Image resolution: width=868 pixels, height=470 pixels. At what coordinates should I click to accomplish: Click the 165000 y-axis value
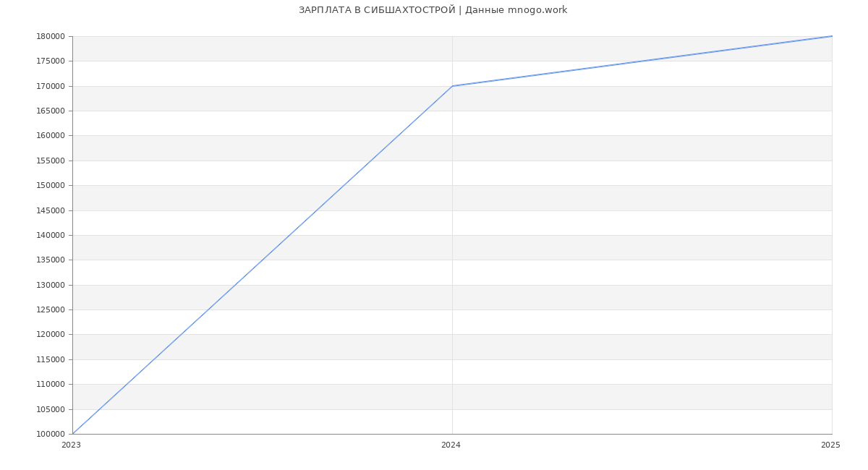(51, 111)
